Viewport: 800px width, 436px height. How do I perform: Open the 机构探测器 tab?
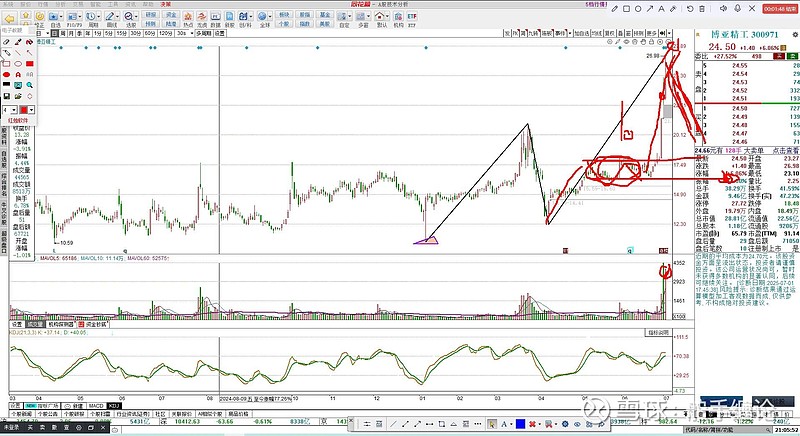click(x=61, y=324)
